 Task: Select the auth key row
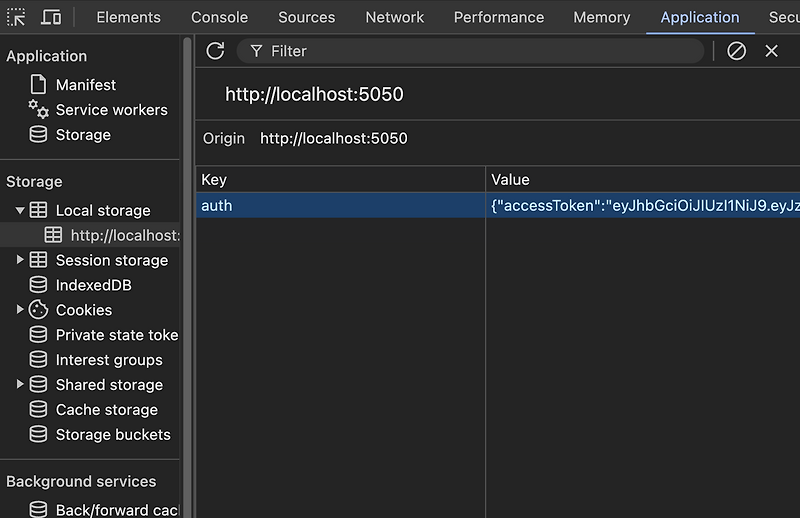point(340,205)
